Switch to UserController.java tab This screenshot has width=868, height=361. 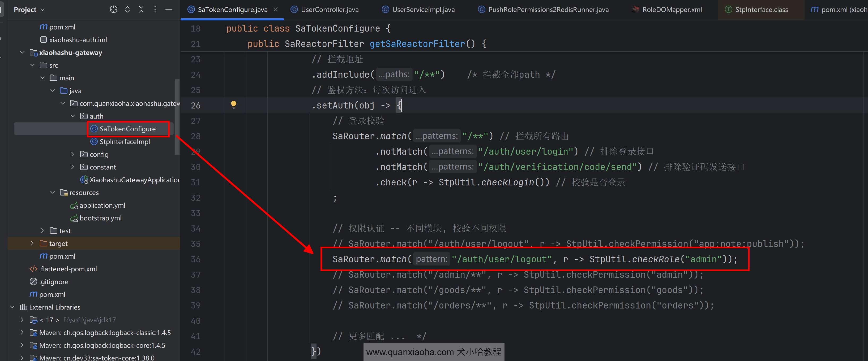(x=329, y=10)
